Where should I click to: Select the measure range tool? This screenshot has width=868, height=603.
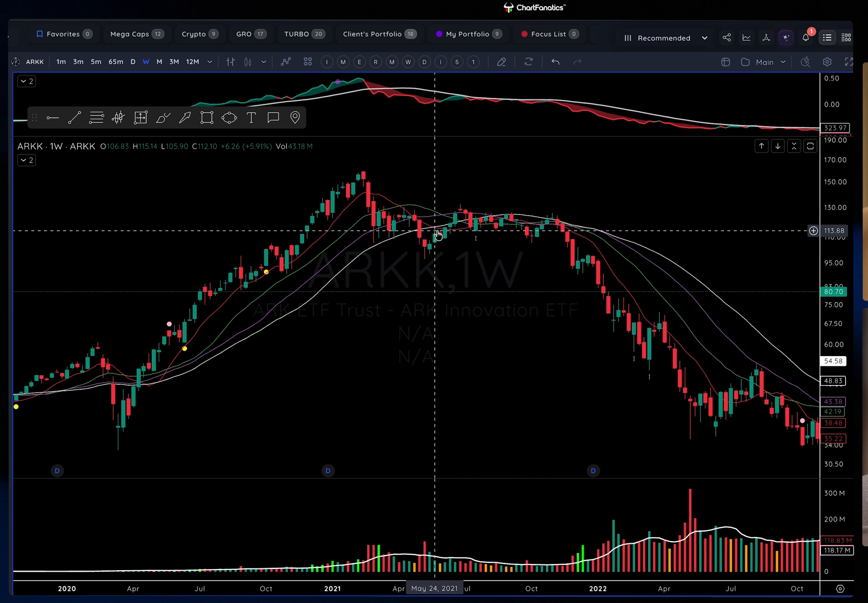coord(141,118)
